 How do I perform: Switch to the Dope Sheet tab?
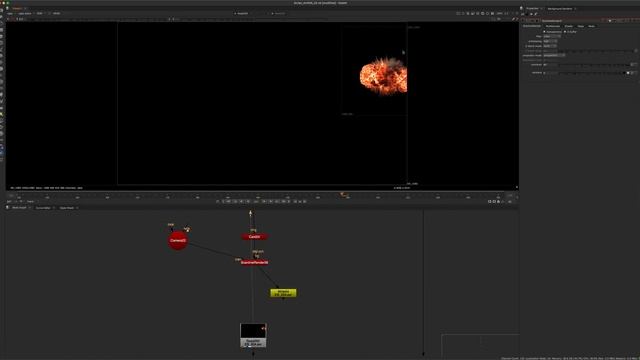click(67, 208)
